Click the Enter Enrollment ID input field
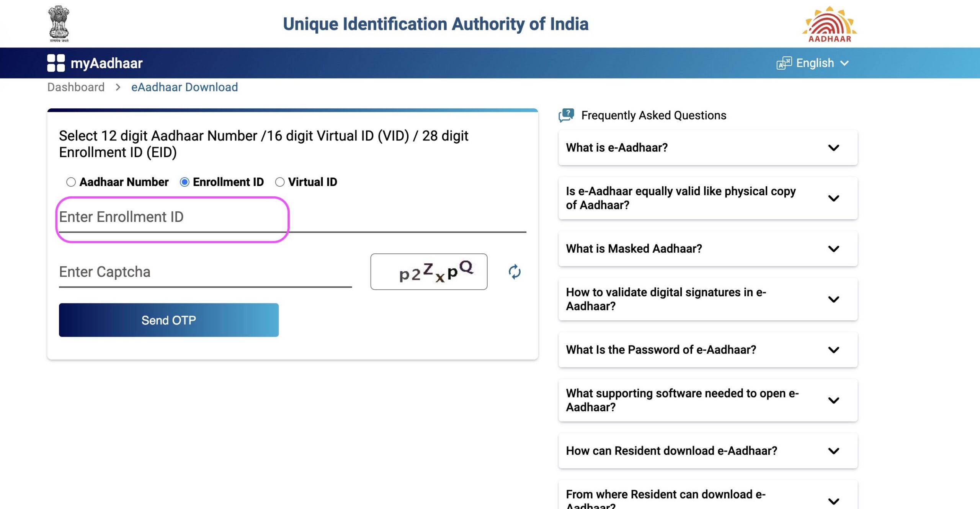The image size is (980, 509). tap(172, 216)
